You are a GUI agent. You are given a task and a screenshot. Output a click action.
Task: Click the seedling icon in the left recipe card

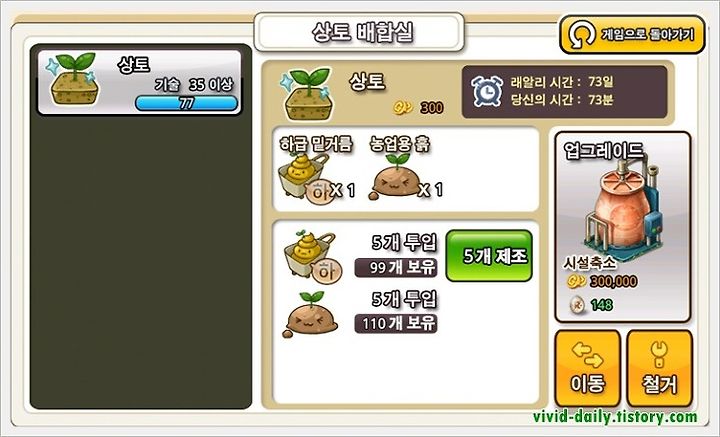point(74,79)
